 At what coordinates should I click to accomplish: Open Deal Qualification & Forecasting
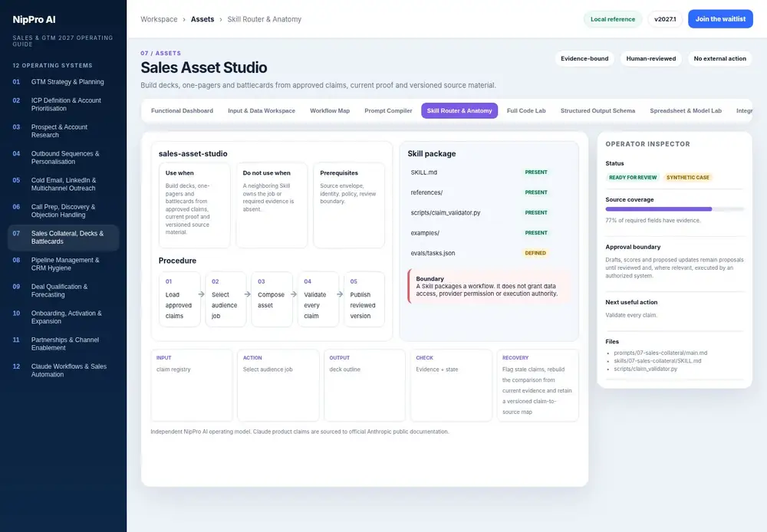coord(63,291)
